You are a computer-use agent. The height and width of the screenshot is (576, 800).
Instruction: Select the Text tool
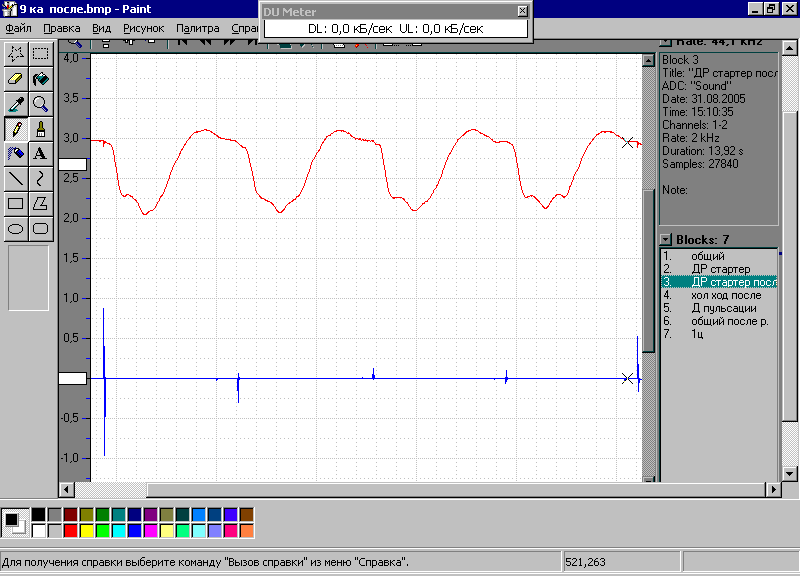40,154
